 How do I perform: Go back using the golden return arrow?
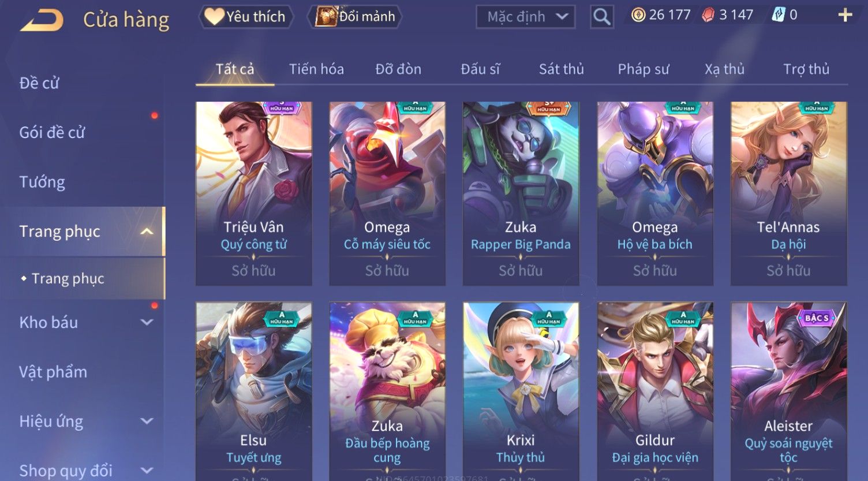[x=42, y=20]
